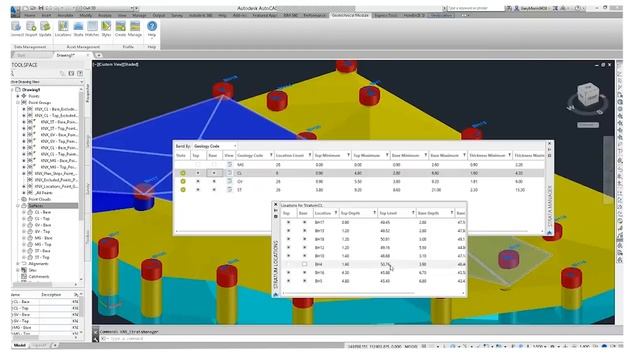Toggle the Top checkbox in the MG row

198,164
